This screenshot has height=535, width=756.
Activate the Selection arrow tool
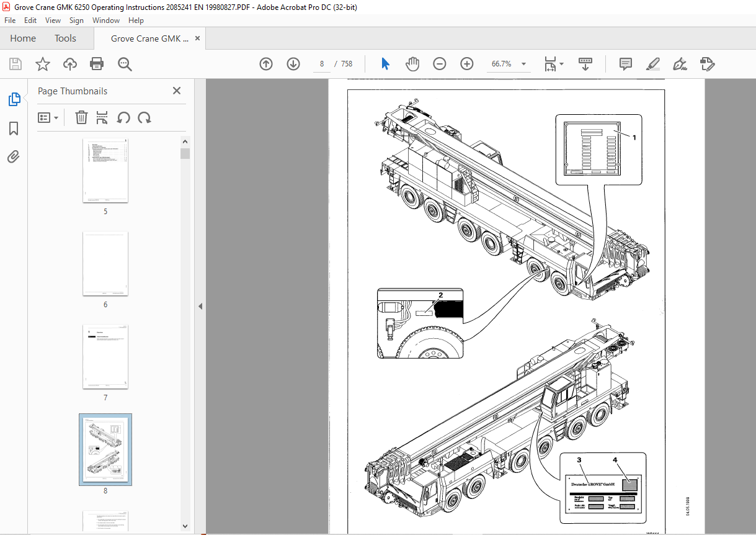click(x=385, y=64)
